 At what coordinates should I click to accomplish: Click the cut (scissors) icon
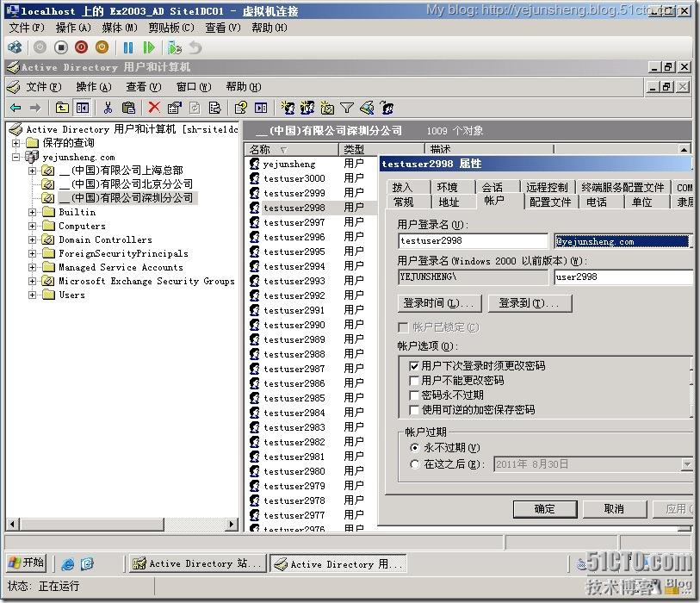coord(108,108)
